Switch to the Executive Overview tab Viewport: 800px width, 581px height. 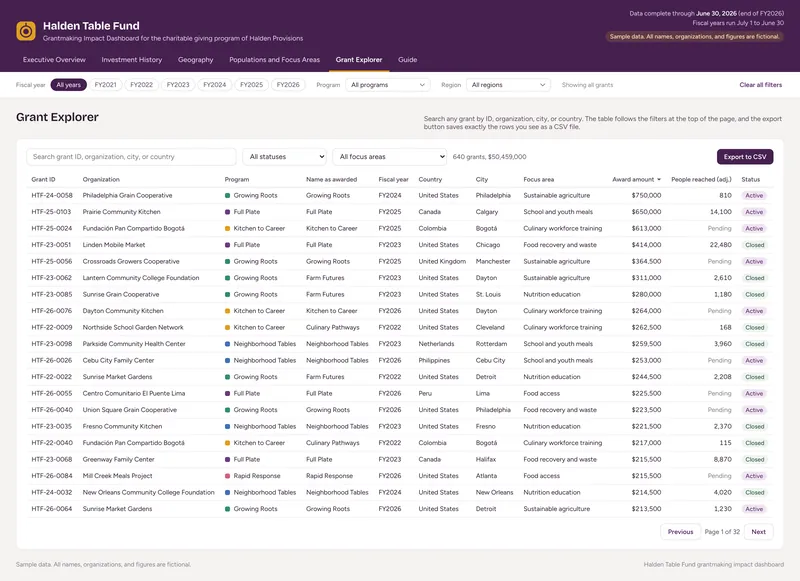tap(54, 60)
